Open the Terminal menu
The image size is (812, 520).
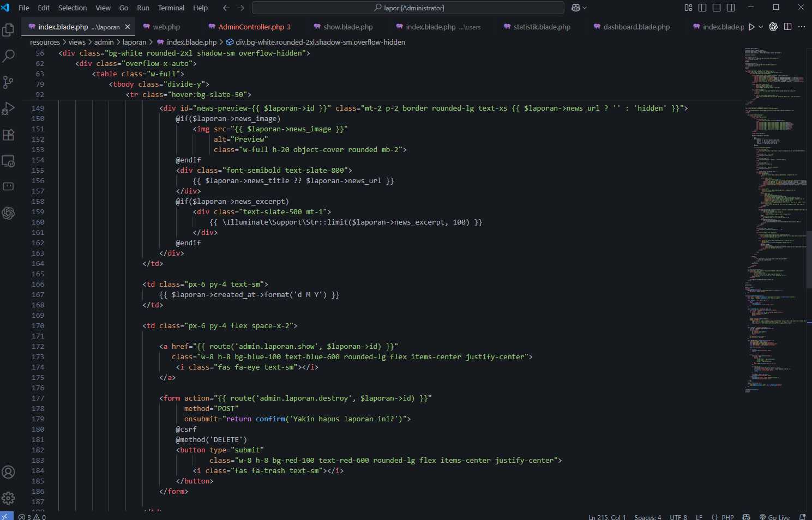[x=171, y=8]
